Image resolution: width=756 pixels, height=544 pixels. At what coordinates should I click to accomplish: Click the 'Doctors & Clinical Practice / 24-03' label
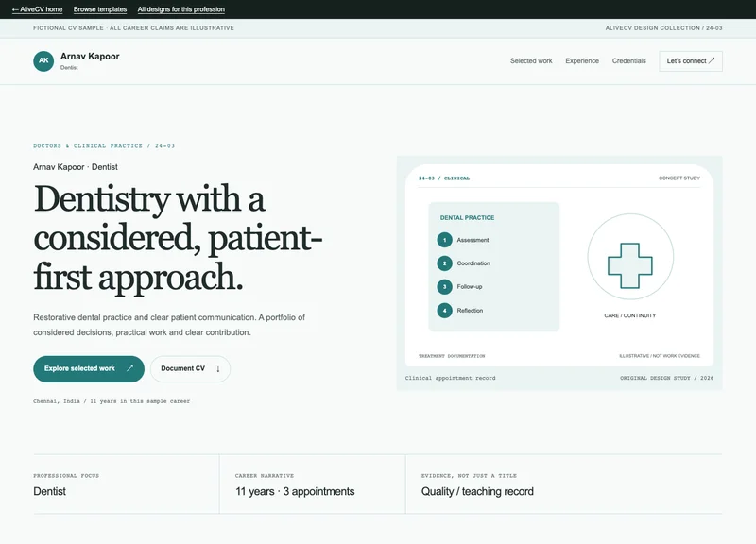tap(104, 146)
